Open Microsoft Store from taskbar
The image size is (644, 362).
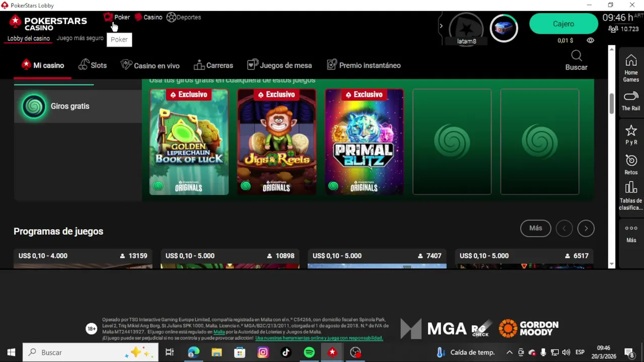[239, 352]
